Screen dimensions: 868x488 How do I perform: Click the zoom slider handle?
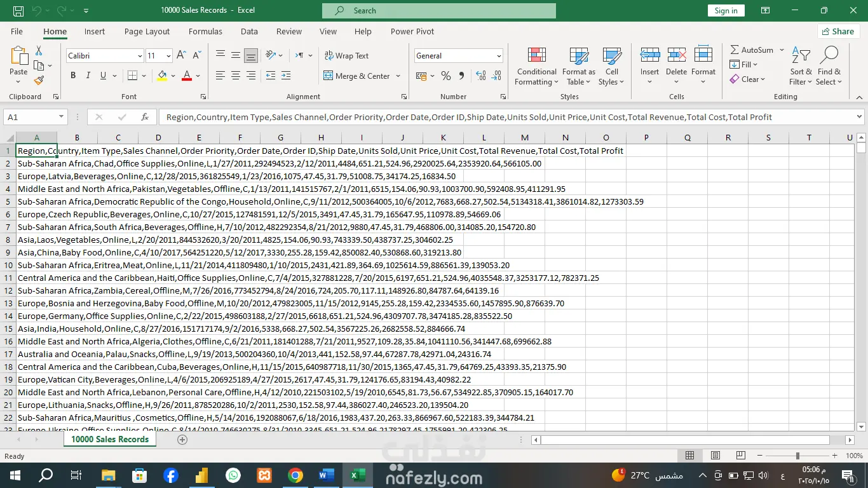pyautogui.click(x=797, y=456)
